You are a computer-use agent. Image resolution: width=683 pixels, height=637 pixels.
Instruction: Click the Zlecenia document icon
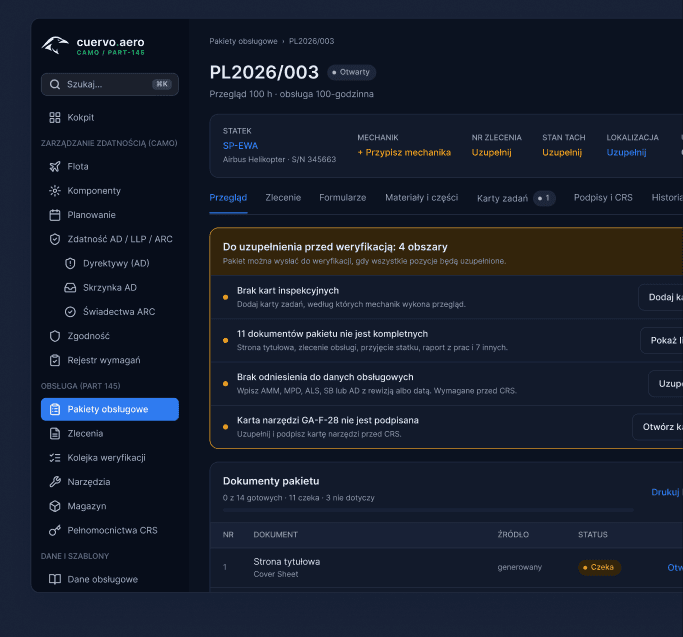[55, 434]
